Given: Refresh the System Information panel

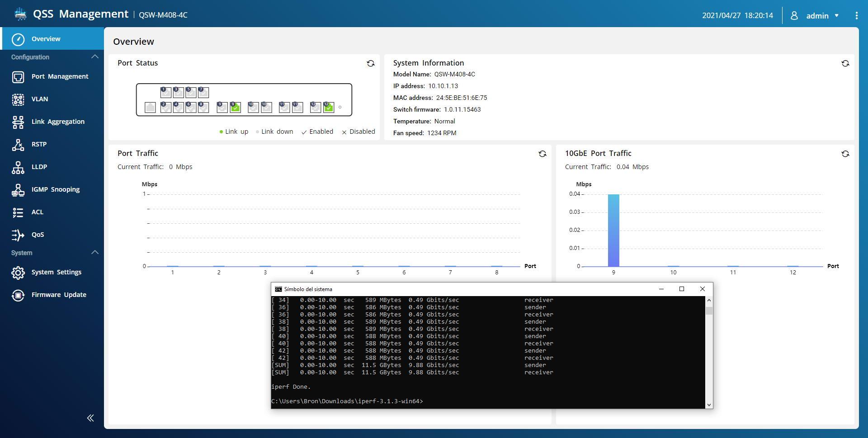Looking at the screenshot, I should click(845, 64).
